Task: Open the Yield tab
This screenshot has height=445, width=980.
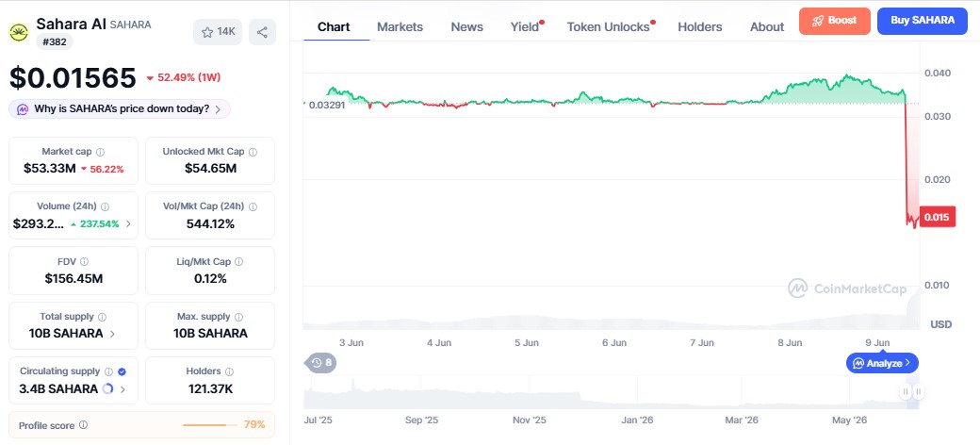Action: pyautogui.click(x=526, y=27)
